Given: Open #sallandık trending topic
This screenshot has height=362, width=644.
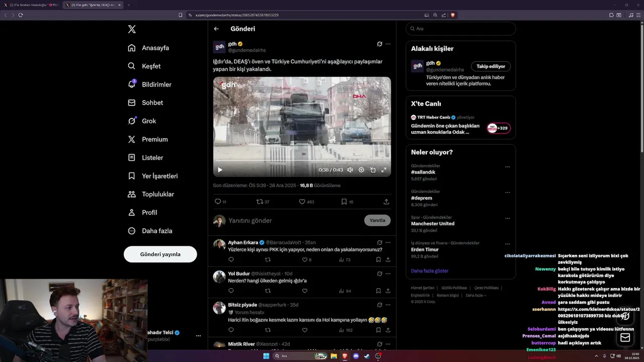Looking at the screenshot, I should pos(423,172).
